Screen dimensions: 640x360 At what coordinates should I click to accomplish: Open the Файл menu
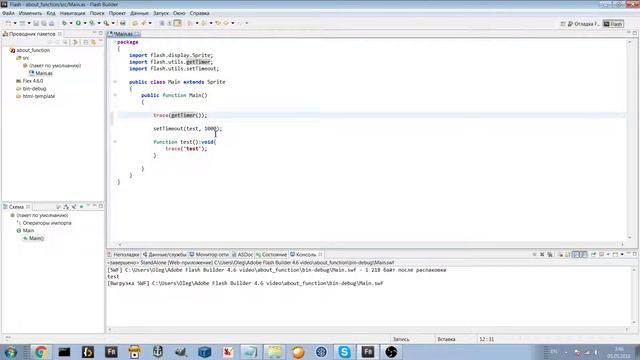8,13
